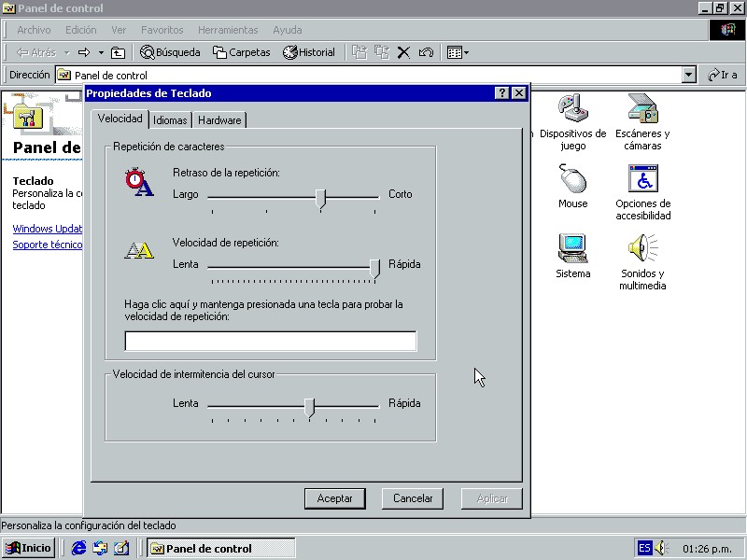The image size is (747, 560).
Task: Open the Historial toolbar button
Action: pos(309,52)
